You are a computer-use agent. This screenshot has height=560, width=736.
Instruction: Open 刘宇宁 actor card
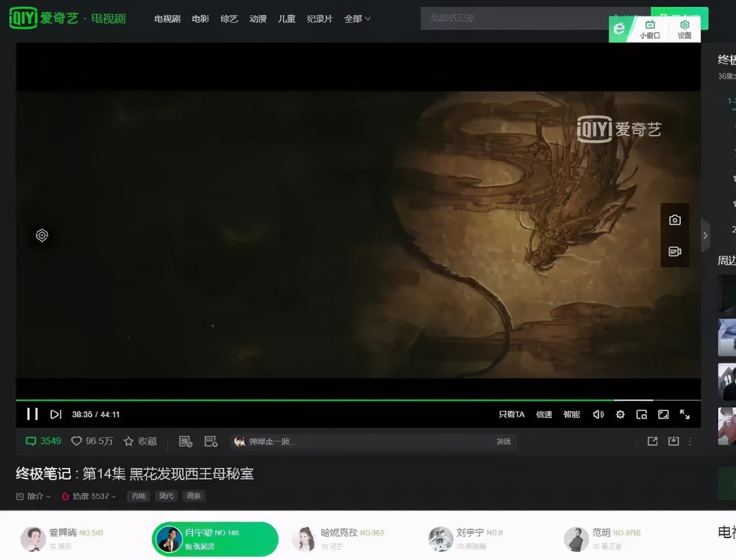point(466,539)
